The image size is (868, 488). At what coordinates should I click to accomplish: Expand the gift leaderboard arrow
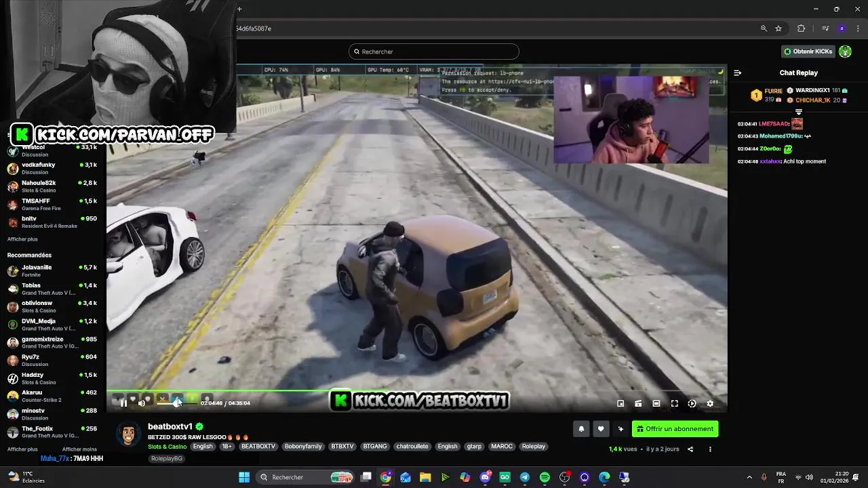(799, 112)
